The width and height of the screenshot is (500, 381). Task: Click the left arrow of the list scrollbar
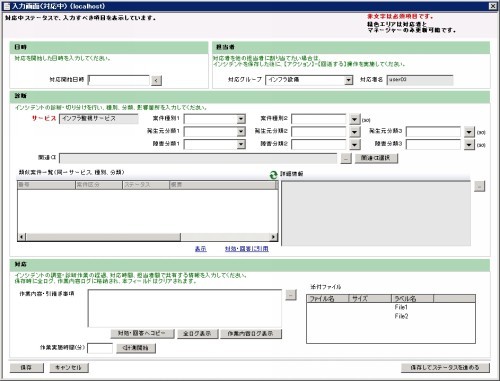(x=22, y=237)
